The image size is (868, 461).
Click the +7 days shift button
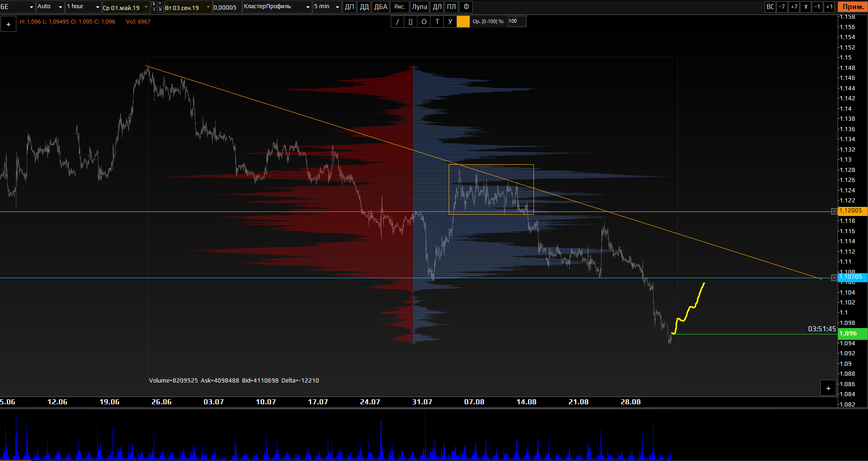click(794, 7)
